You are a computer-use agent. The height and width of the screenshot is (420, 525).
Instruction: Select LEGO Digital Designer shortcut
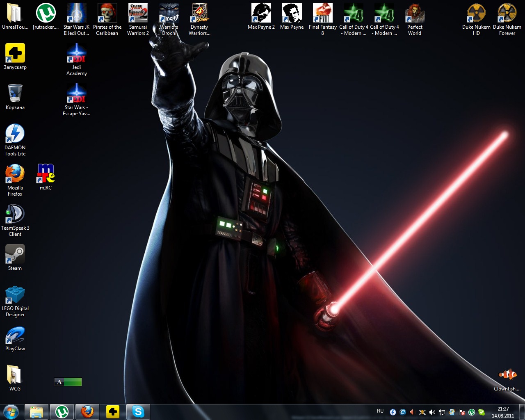coord(15,295)
